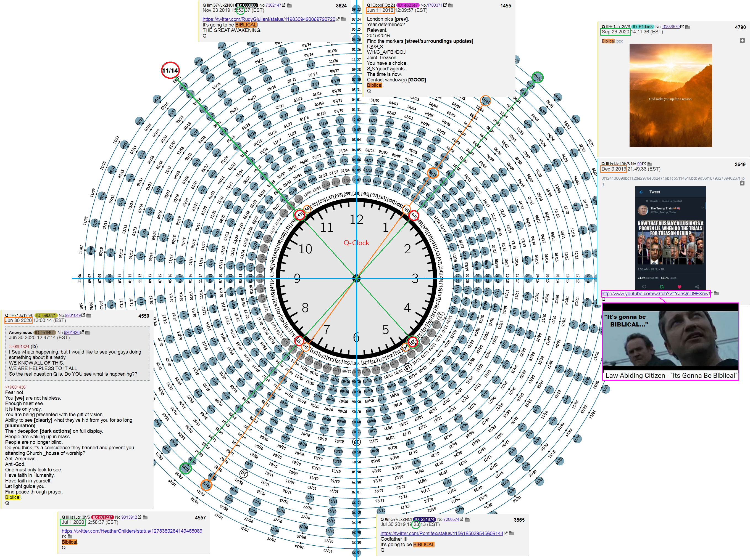Image resolution: width=750 pixels, height=560 pixels.
Task: Click red ID: c81237 badge
Action: click(102, 517)
